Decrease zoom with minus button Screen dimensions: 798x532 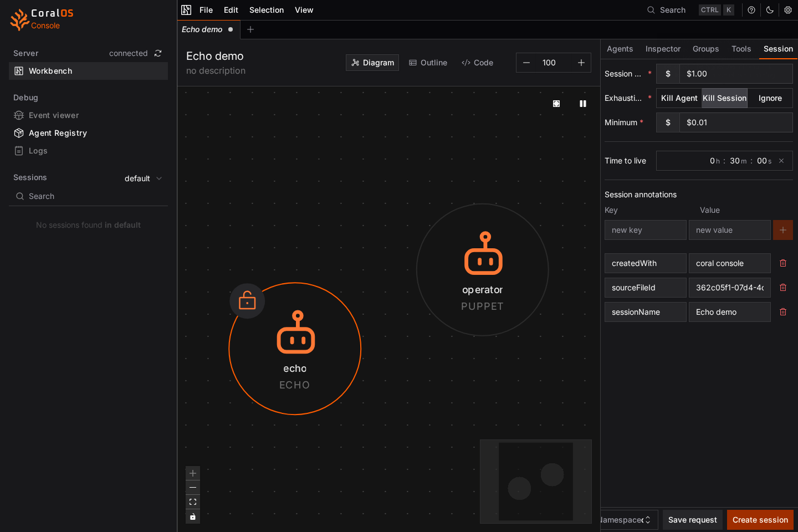pos(526,63)
